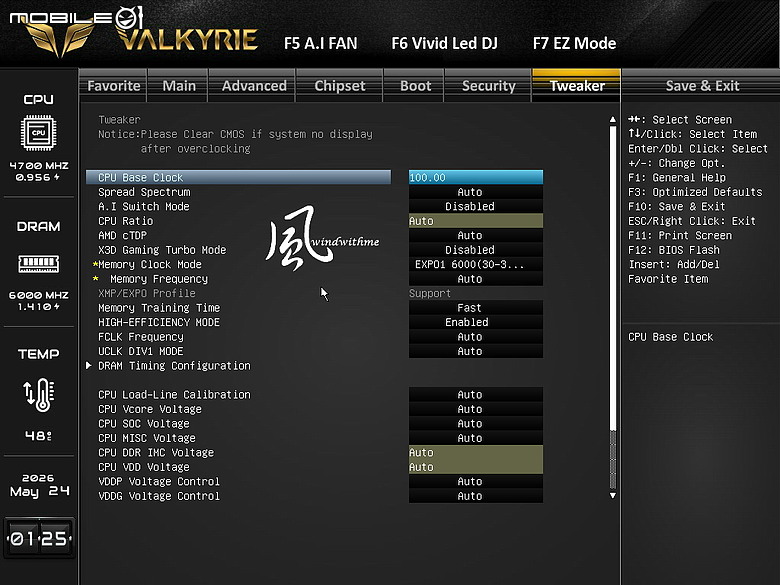Open AMD cTDP Auto dropdown

pos(476,235)
